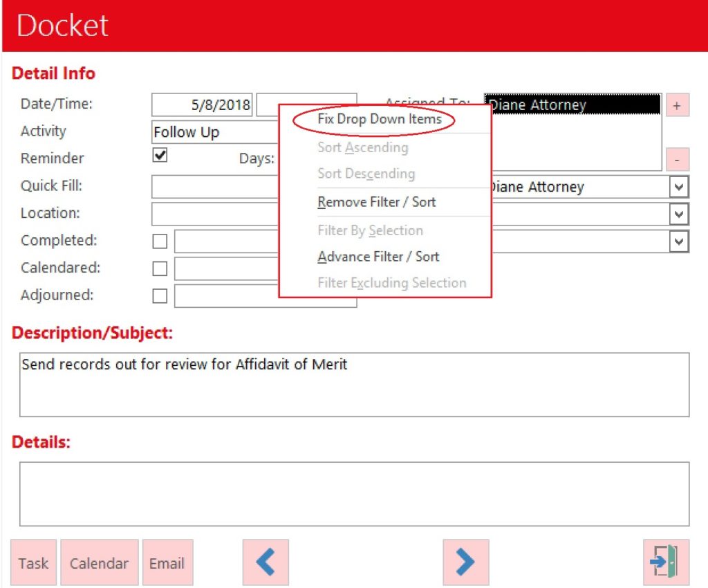Choose Fix Drop Down Items from context menu
708x588 pixels.
(x=380, y=119)
